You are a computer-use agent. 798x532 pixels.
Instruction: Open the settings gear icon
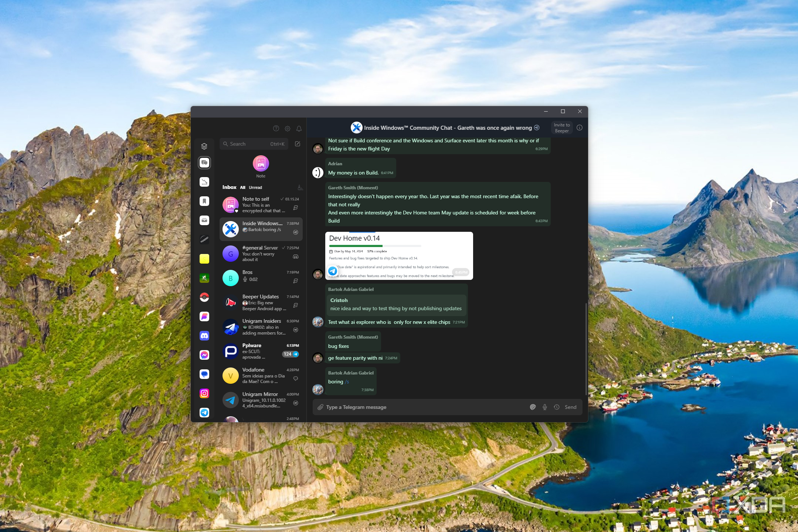click(288, 129)
